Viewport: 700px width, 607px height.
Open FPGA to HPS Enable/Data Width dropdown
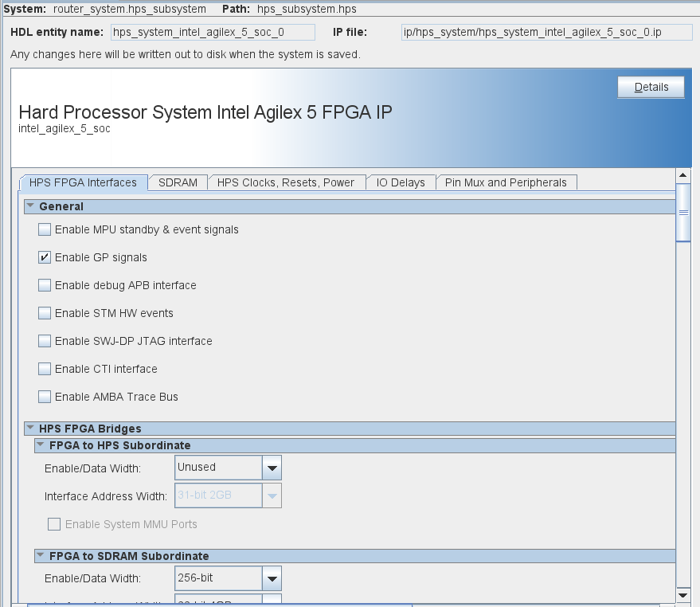(x=272, y=468)
